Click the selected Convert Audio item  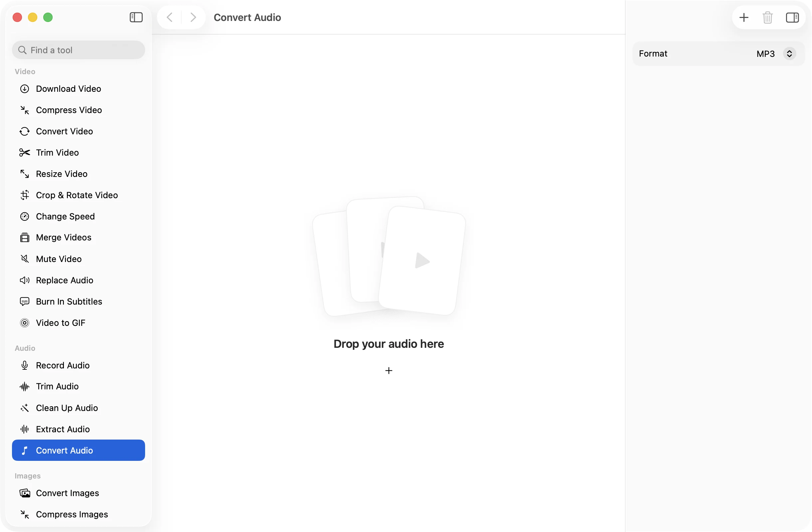point(79,451)
